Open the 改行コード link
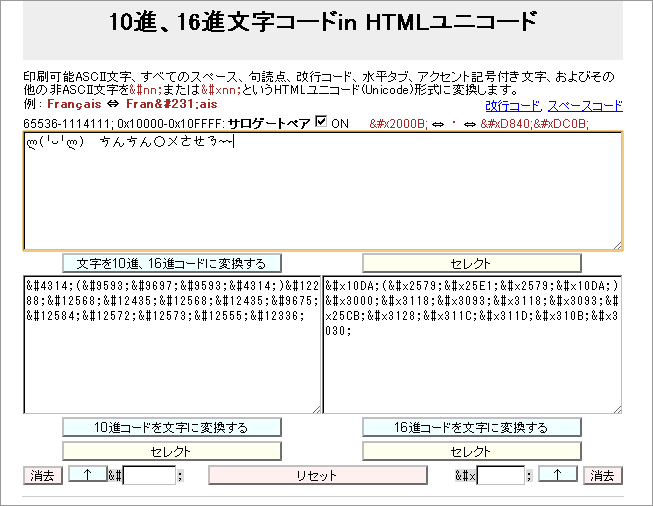This screenshot has height=506, width=653. tap(512, 106)
